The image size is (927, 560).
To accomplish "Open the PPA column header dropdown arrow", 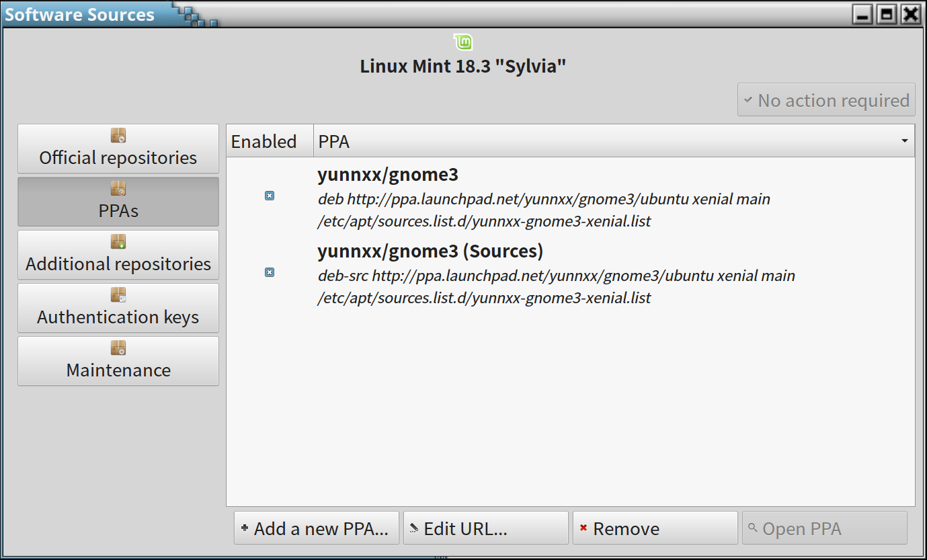I will click(904, 141).
